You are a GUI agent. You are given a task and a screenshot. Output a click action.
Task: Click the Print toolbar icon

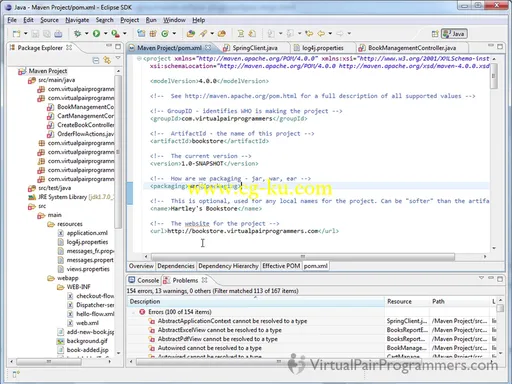(58, 33)
